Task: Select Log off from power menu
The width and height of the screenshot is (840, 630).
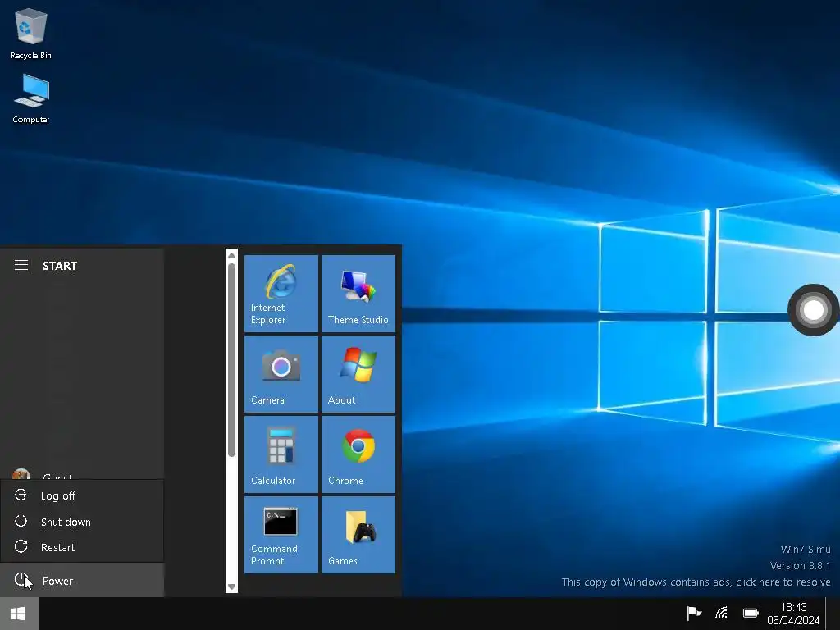Action: coord(82,495)
